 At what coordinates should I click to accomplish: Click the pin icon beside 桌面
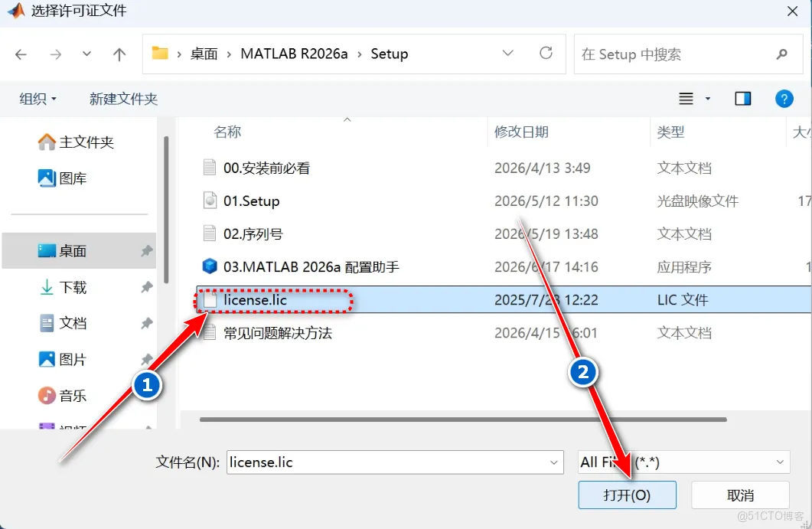click(x=146, y=251)
